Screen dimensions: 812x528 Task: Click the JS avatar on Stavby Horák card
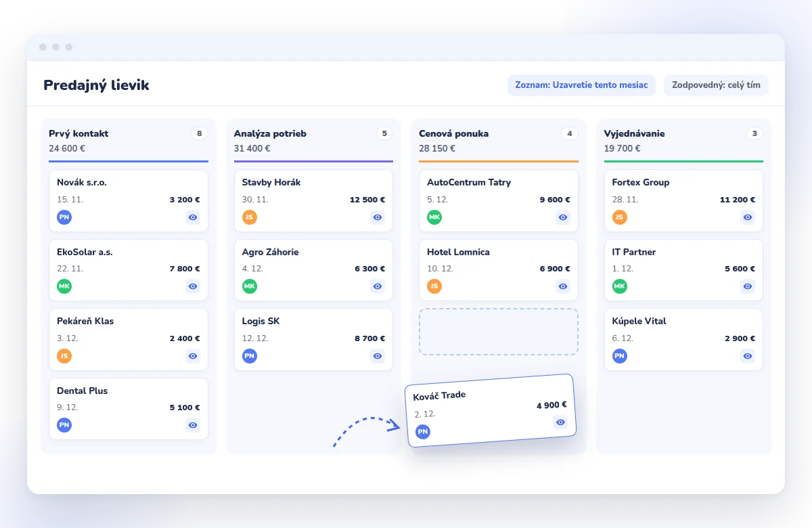click(x=250, y=217)
